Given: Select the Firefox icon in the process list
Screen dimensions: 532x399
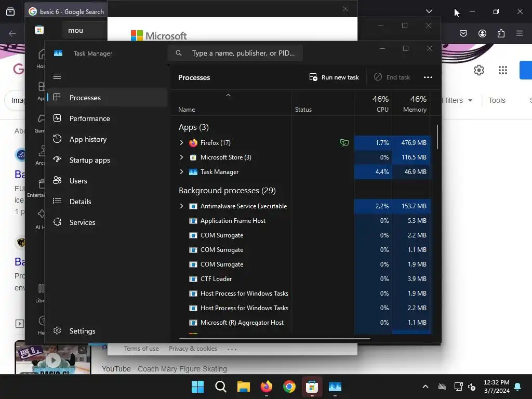Looking at the screenshot, I should (193, 143).
